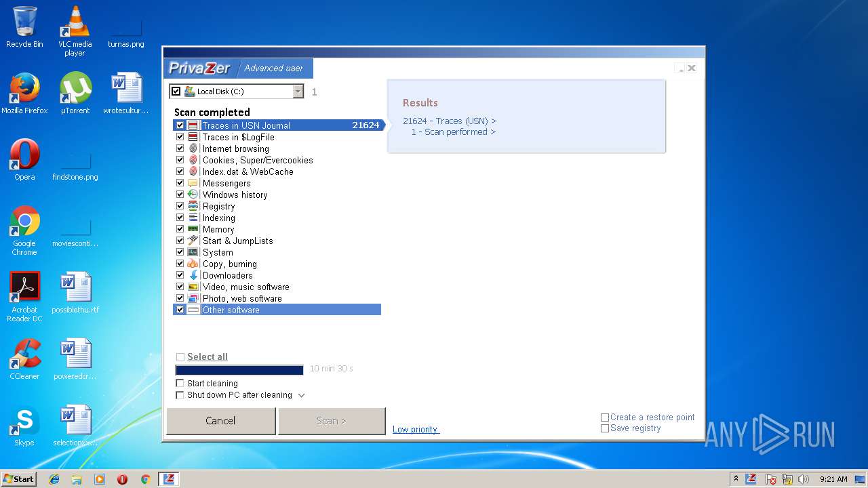868x488 pixels.
Task: Click the Memory chip icon
Action: pyautogui.click(x=193, y=229)
